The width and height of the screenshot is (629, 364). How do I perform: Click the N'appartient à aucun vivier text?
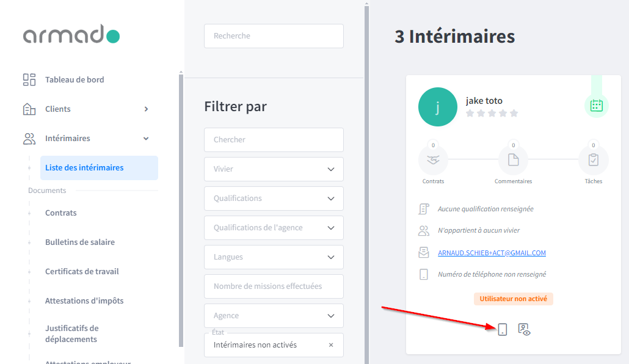[479, 230]
